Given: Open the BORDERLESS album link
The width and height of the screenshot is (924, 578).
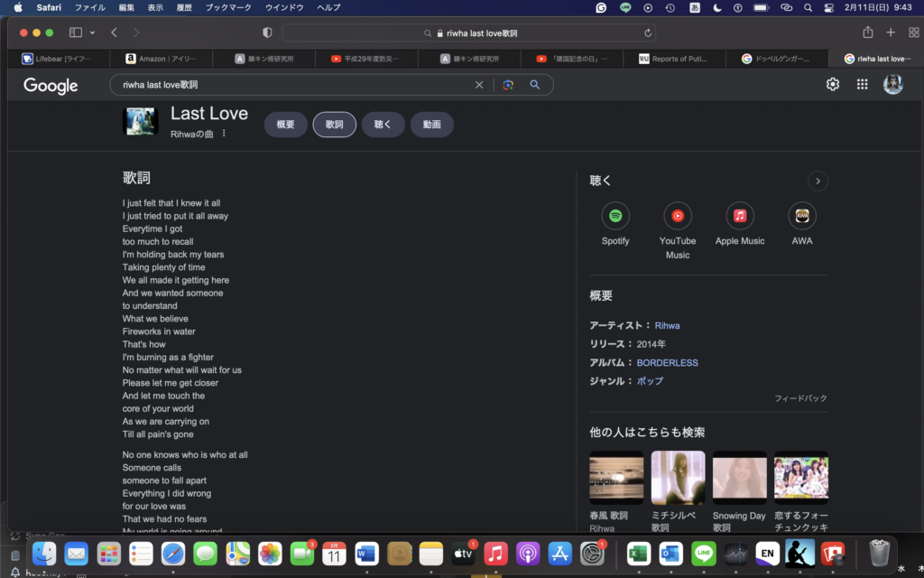Looking at the screenshot, I should 667,362.
